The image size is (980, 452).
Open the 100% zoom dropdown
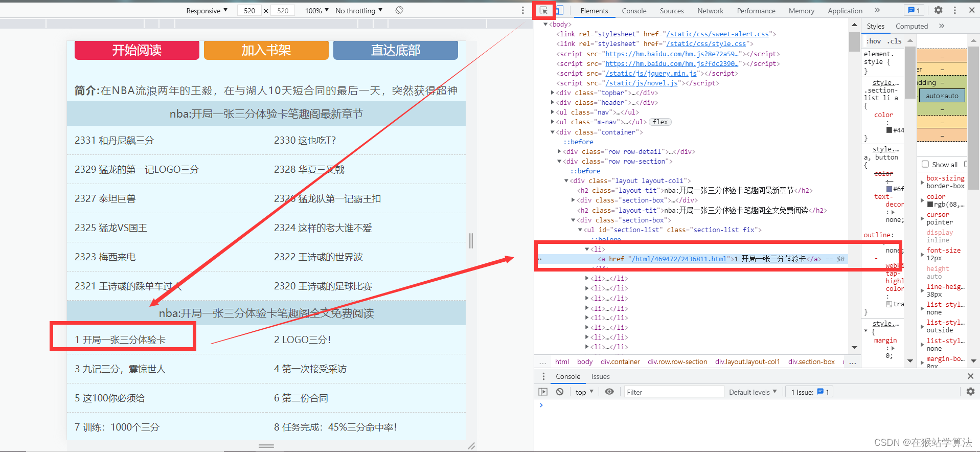click(x=316, y=11)
